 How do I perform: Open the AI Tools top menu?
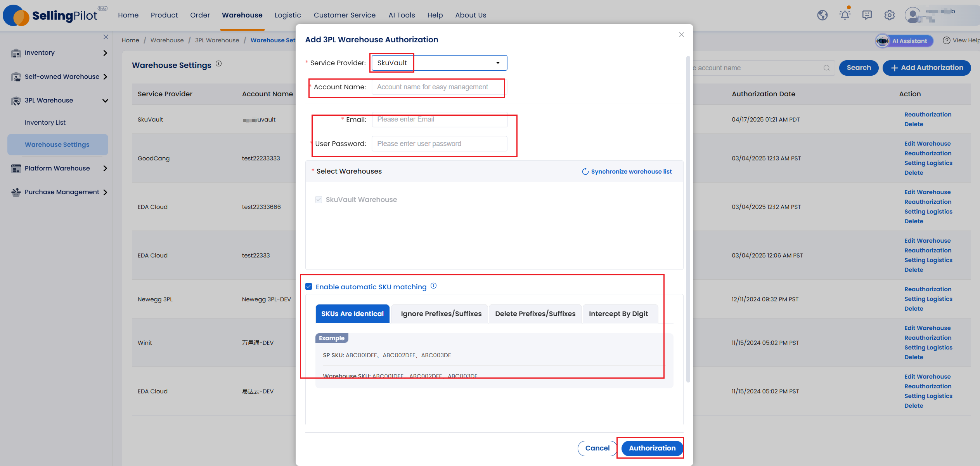point(402,15)
